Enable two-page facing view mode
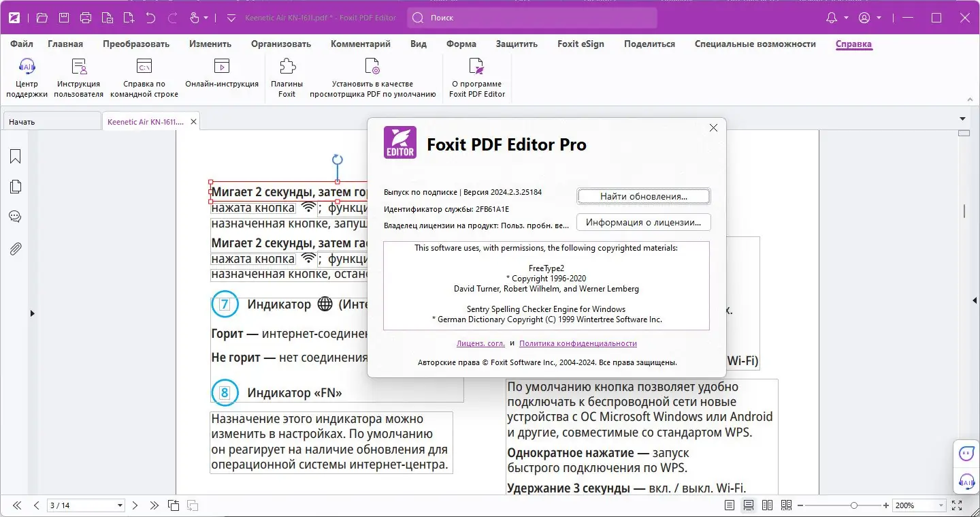Viewport: 980px width, 517px height. pos(767,505)
